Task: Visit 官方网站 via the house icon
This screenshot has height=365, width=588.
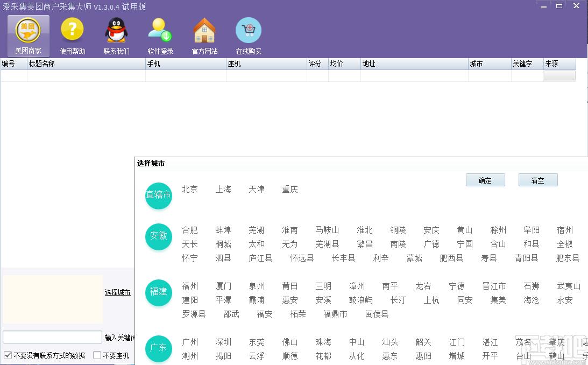Action: [x=204, y=36]
